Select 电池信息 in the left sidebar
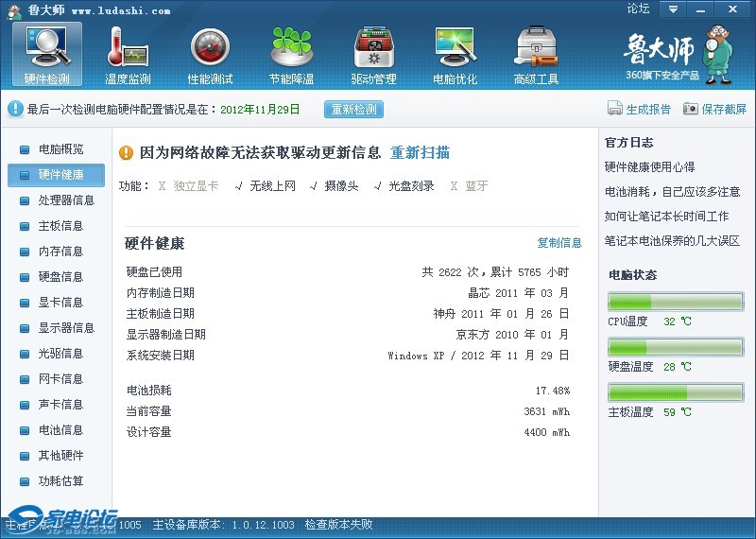The height and width of the screenshot is (539, 756). coord(60,430)
